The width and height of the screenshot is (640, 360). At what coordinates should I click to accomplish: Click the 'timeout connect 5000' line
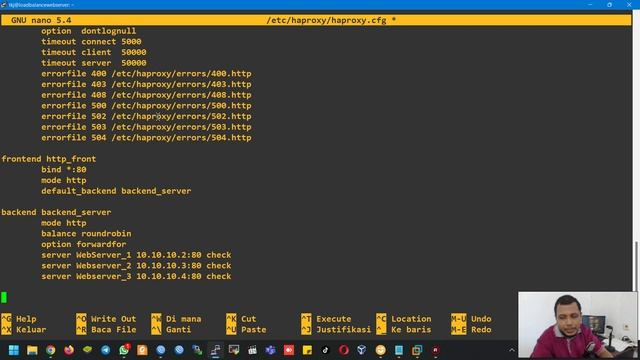(91, 42)
